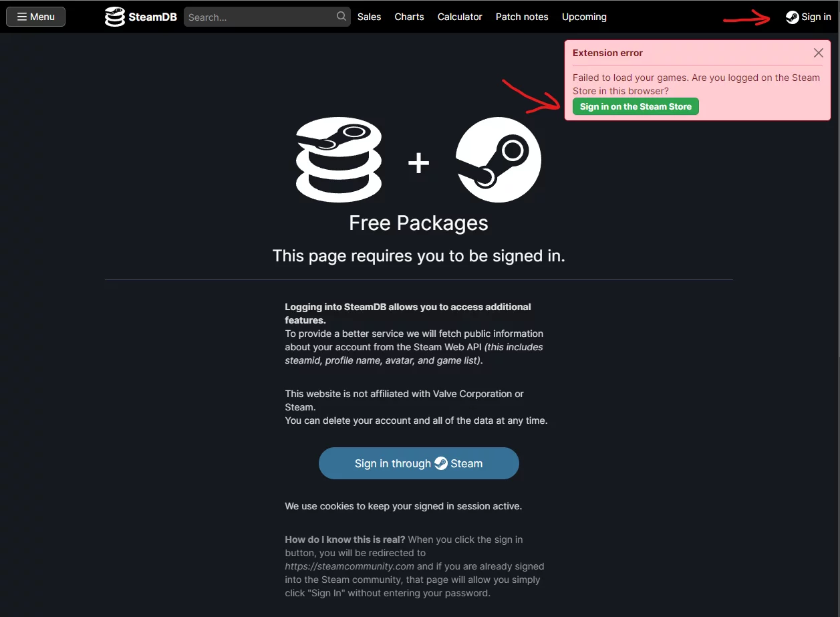
Task: Open the Upcoming section
Action: tap(584, 17)
